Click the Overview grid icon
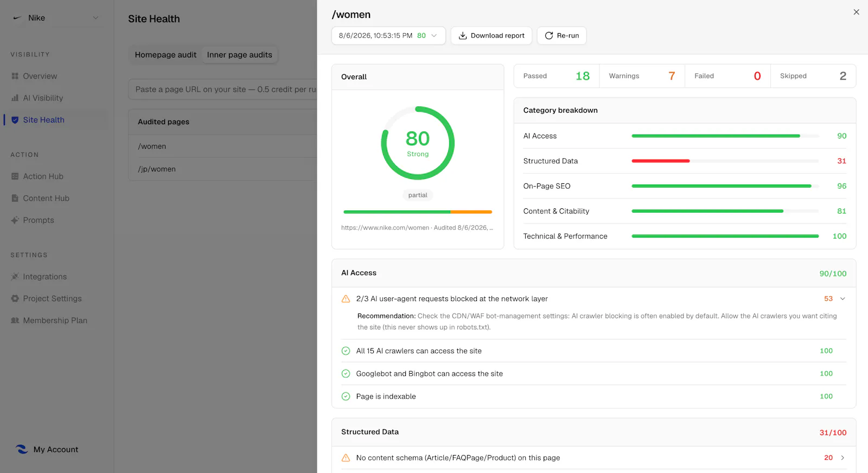 click(x=15, y=76)
